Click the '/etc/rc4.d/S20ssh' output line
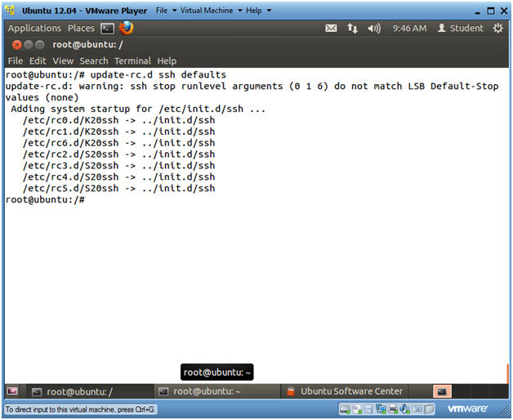Screen dimensions: 513x420 pyautogui.click(x=118, y=176)
